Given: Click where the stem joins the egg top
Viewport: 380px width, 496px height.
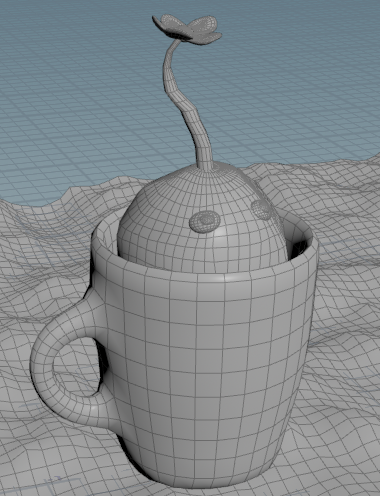Looking at the screenshot, I should [204, 167].
